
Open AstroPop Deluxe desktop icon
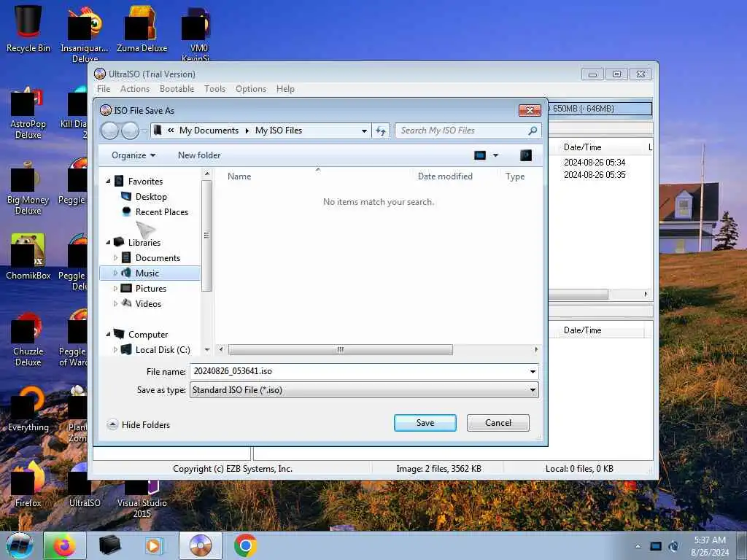pos(28,114)
